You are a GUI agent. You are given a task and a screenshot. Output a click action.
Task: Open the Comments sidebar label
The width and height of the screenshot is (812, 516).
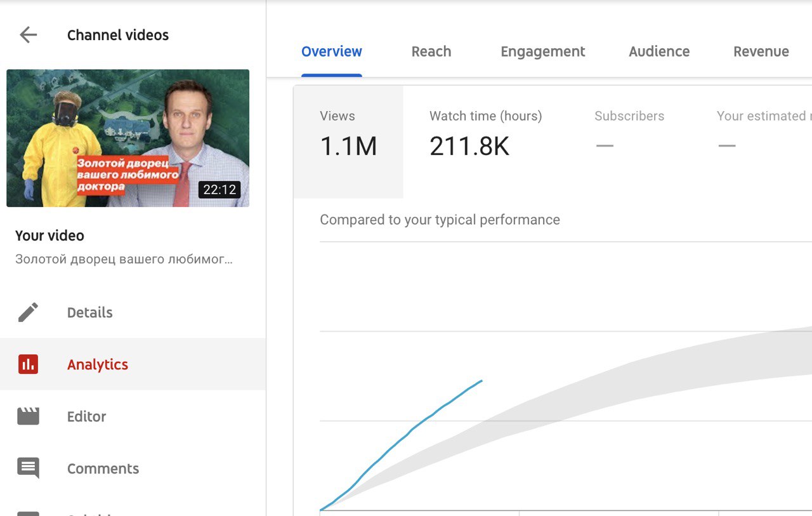103,468
